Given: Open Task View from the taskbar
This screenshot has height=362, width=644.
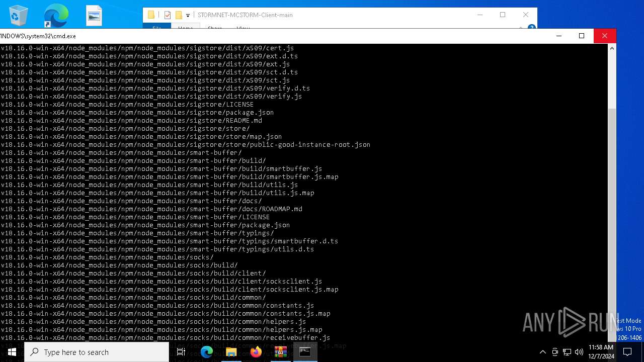Looking at the screenshot, I should (x=181, y=352).
